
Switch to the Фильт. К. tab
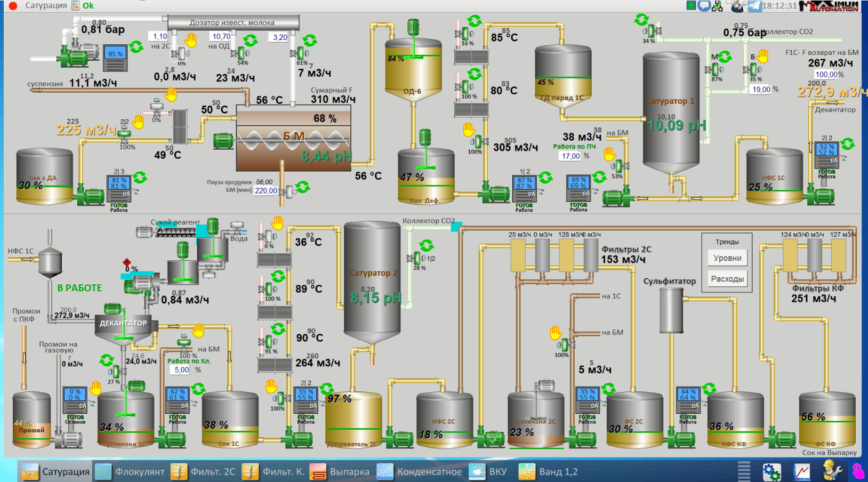click(x=274, y=471)
